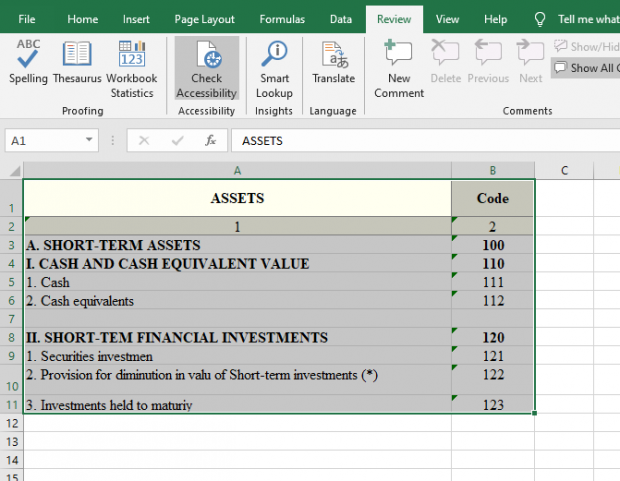620x481 pixels.
Task: Expand the Check Accessibility dropdown arrow
Action: [207, 93]
